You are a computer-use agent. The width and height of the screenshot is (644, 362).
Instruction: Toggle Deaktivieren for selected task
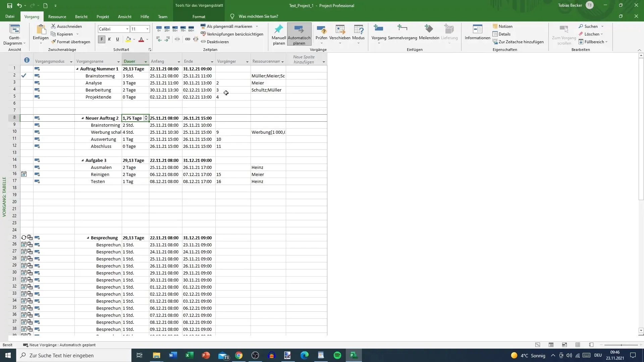[215, 42]
